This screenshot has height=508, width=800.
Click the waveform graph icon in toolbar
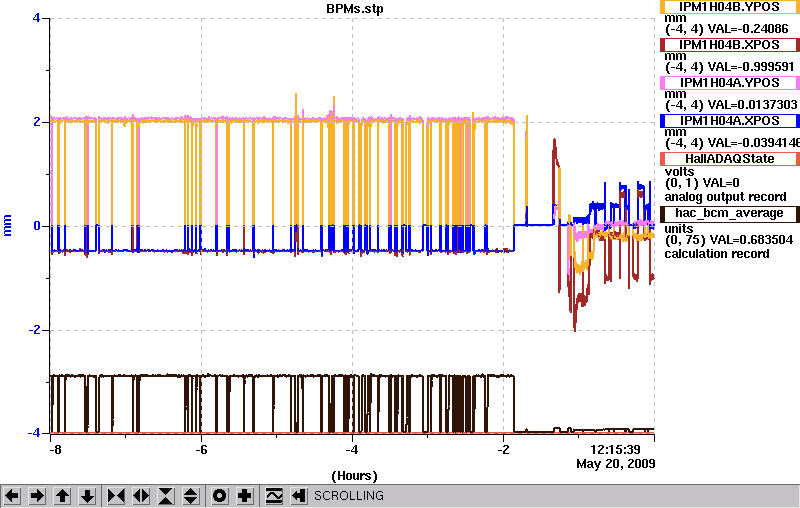pyautogui.click(x=274, y=496)
